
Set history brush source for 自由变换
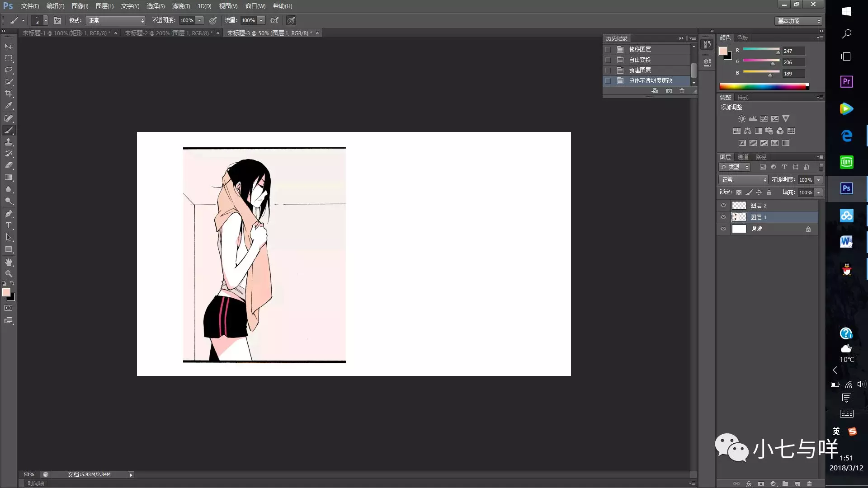coord(608,60)
